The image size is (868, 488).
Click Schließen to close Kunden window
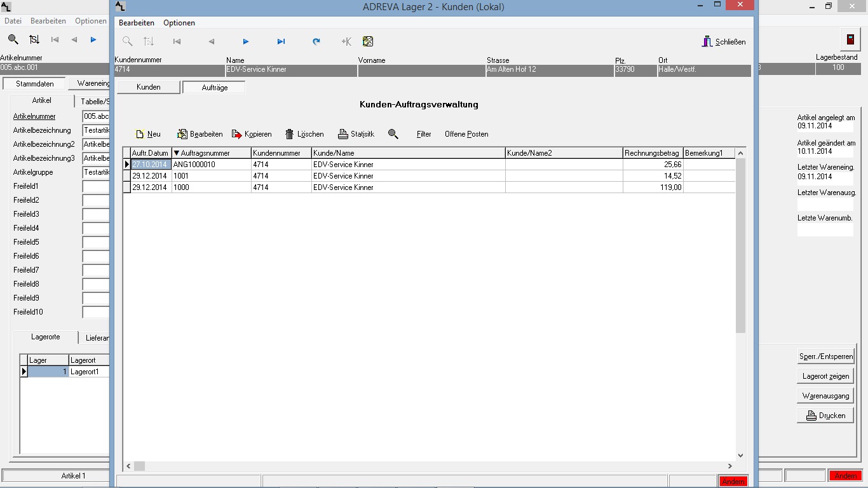[x=724, y=42]
